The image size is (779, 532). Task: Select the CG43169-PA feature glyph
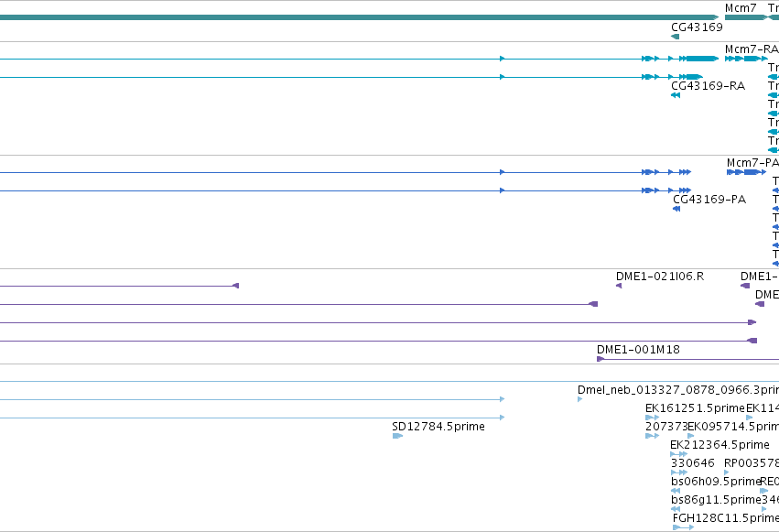tap(676, 209)
